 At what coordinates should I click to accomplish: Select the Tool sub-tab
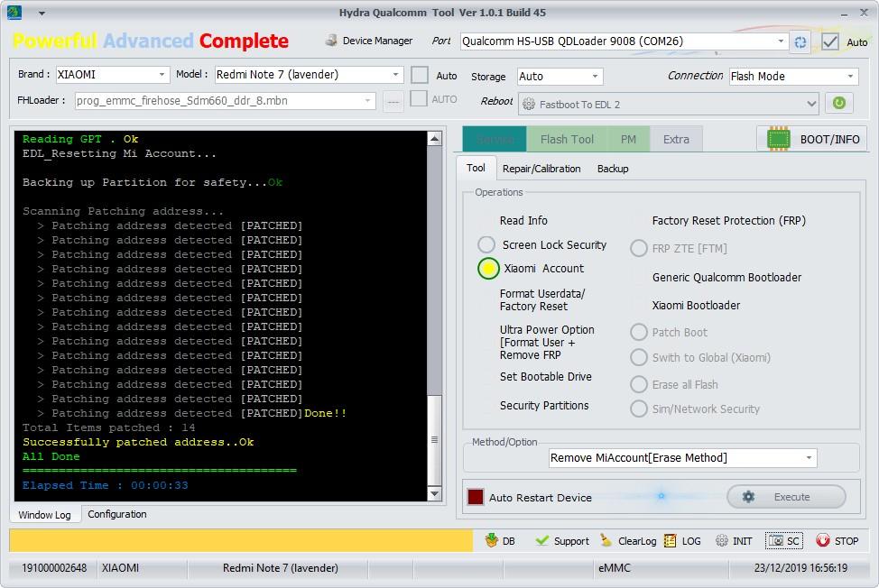476,168
